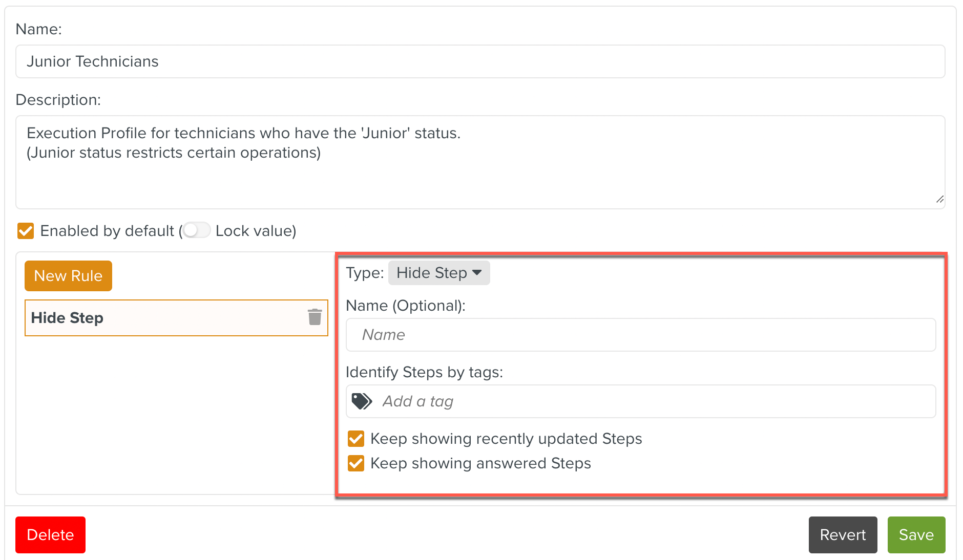963x560 pixels.
Task: Click the tag icon beside Add a tag
Action: pos(361,401)
